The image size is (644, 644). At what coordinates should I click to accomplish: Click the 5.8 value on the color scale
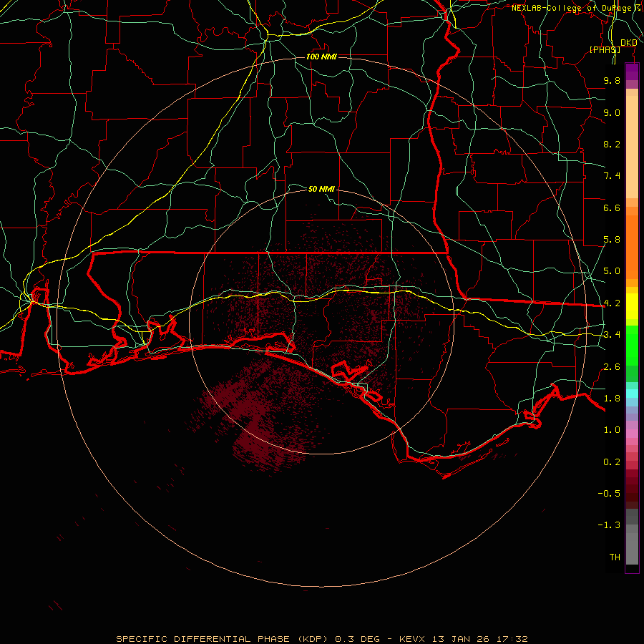pos(612,240)
